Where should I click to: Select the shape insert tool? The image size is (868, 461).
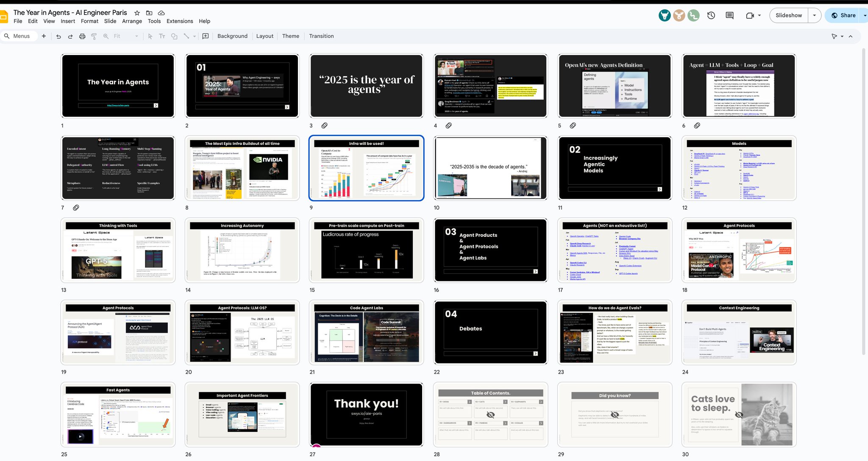[x=174, y=36]
